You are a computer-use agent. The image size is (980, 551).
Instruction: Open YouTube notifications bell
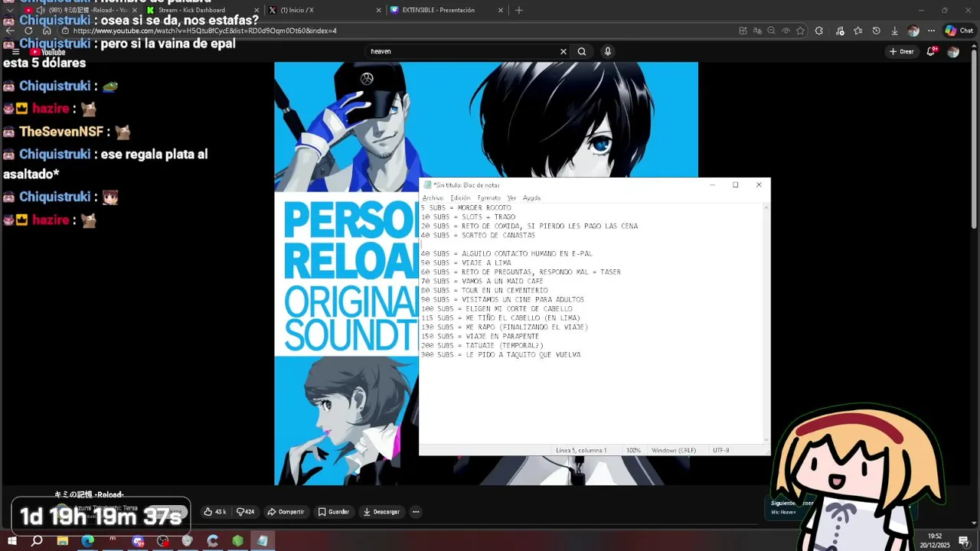[932, 51]
